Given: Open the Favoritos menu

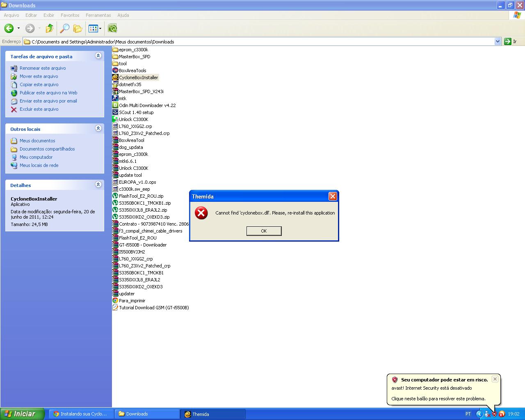Looking at the screenshot, I should [70, 15].
